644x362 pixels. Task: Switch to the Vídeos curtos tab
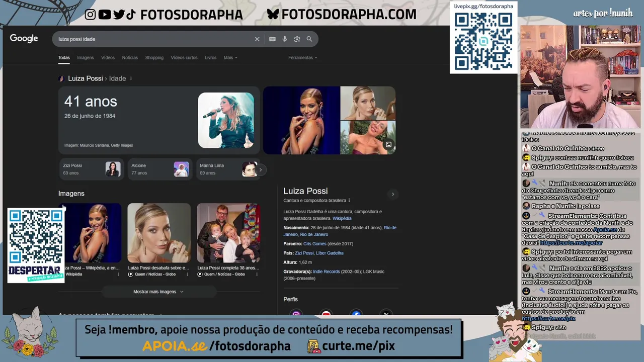click(184, 58)
